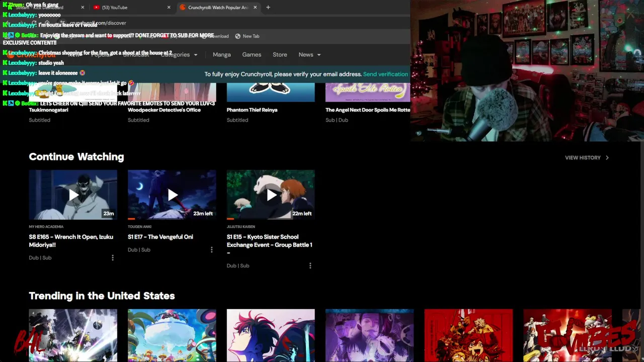Click JUJUTSU KAISEN series label
The width and height of the screenshot is (644, 362).
coord(241,227)
